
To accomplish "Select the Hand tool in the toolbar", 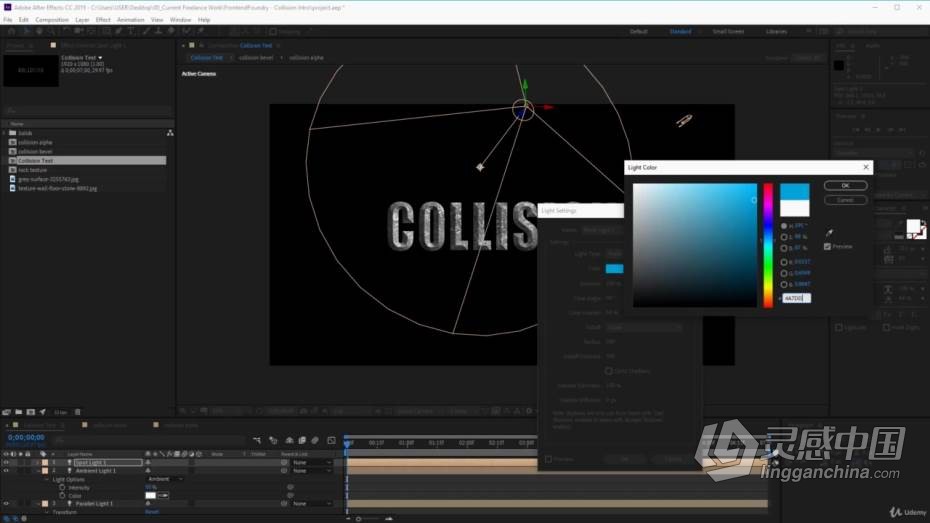I will coord(39,31).
